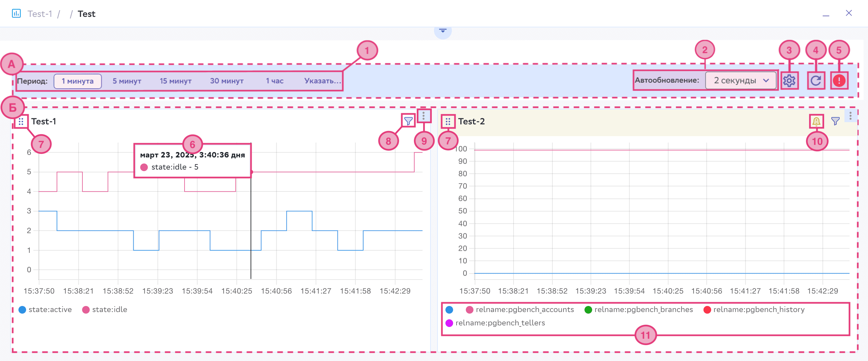Click the yellow bell alert icon on Test-2
The height and width of the screenshot is (361, 868).
pyautogui.click(x=816, y=121)
